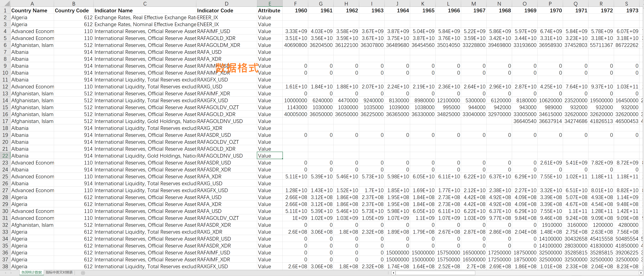Select row 22 header

tap(5, 156)
